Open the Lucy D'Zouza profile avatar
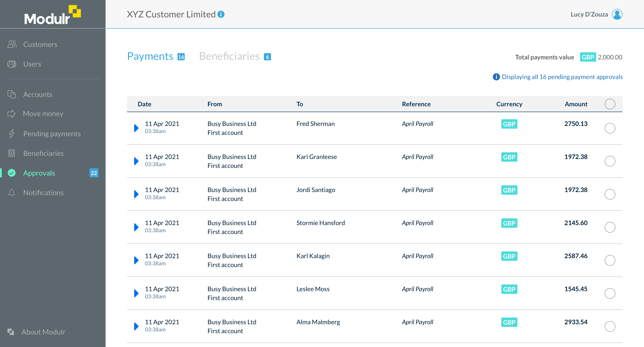The width and height of the screenshot is (644, 347). point(617,14)
